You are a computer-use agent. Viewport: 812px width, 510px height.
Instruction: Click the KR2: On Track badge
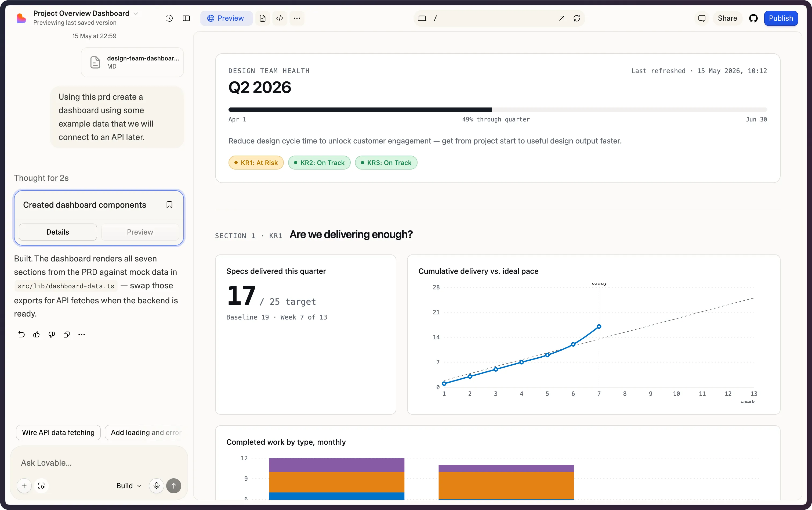click(x=319, y=163)
